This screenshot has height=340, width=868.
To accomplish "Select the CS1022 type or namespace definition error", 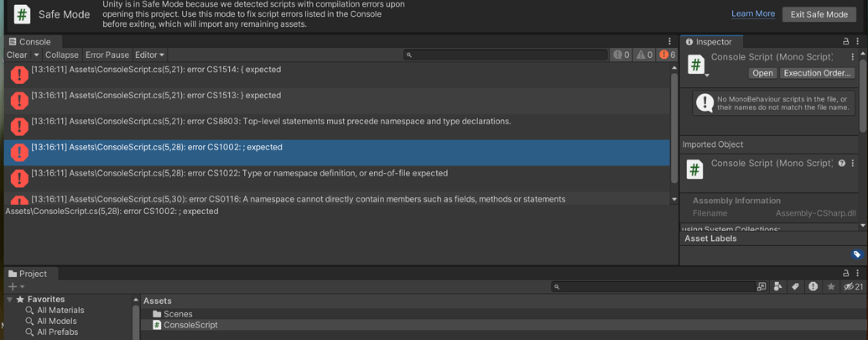I will click(337, 178).
